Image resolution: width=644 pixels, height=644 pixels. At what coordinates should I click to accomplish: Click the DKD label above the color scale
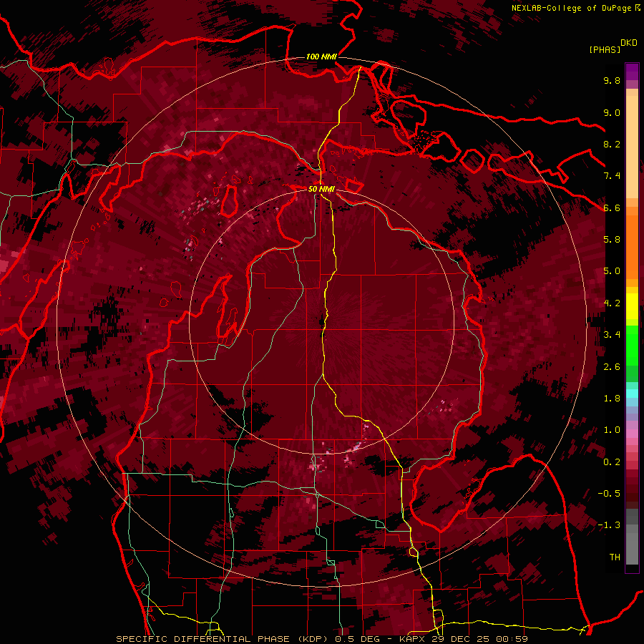pos(629,43)
